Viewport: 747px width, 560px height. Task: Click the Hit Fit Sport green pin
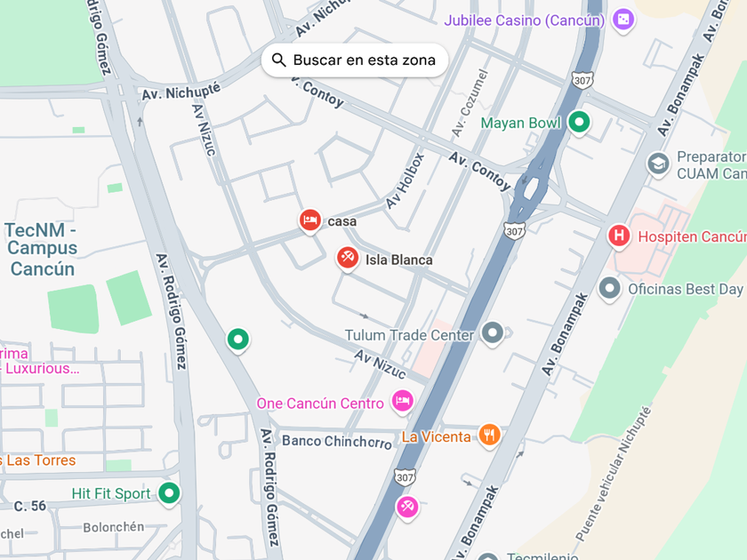point(169,493)
